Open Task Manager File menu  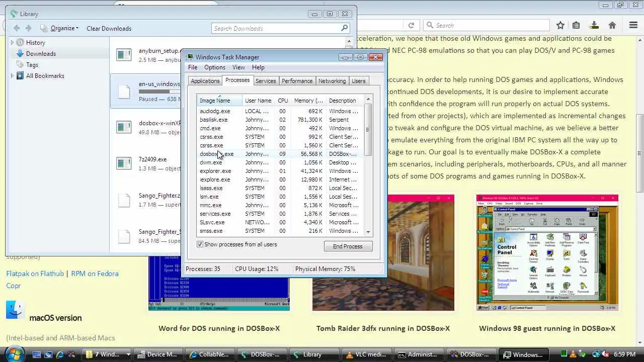[193, 67]
